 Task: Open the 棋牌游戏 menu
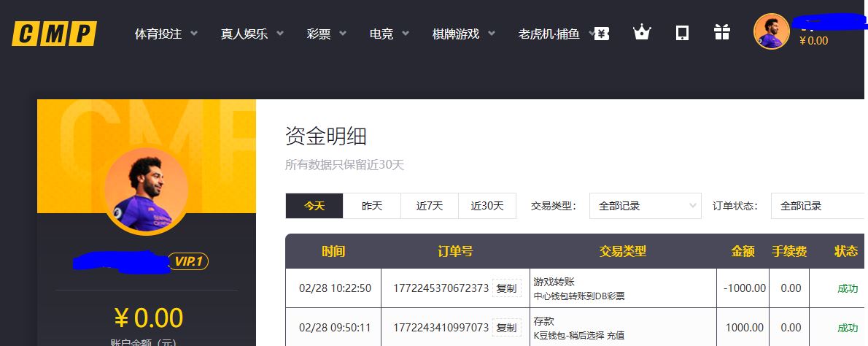click(463, 34)
